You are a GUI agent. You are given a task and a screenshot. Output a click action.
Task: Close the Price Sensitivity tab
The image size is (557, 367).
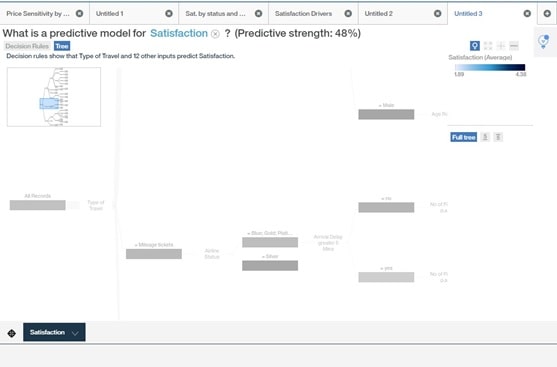pyautogui.click(x=80, y=14)
